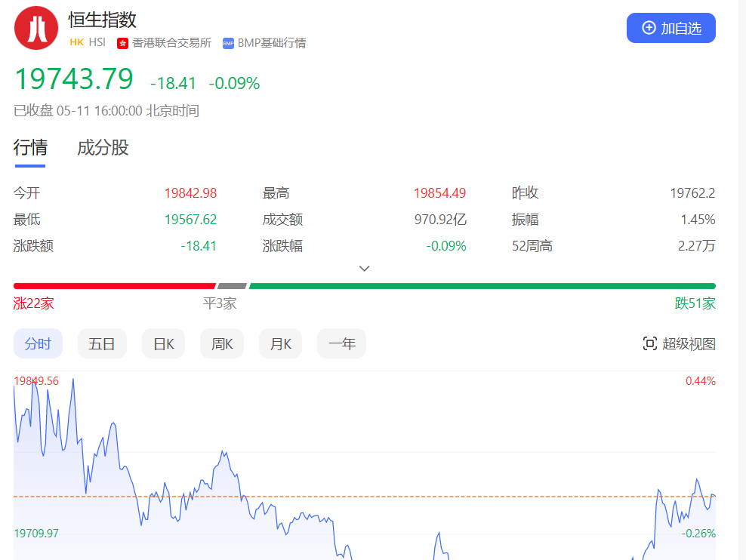Click the plus icon in 加自选

(649, 28)
